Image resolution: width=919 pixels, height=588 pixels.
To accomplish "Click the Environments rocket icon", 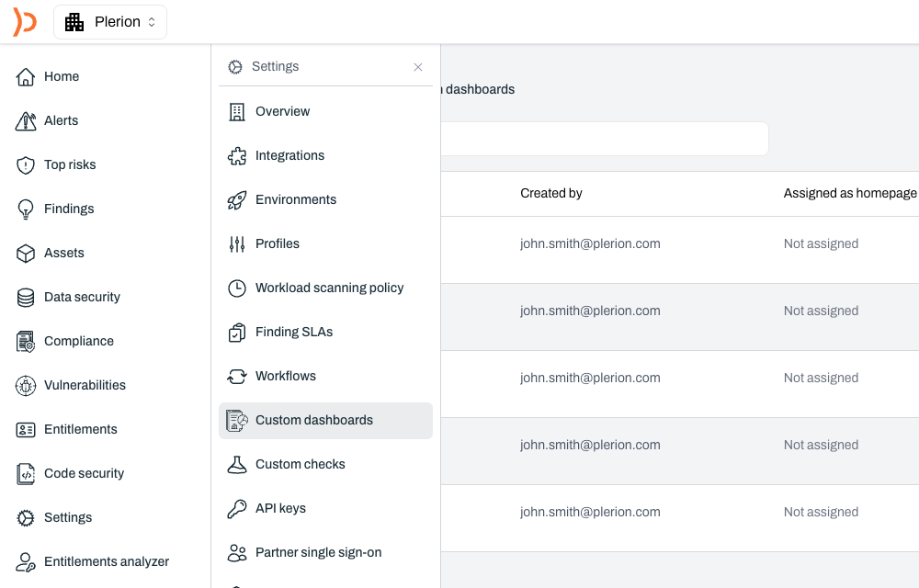I will tap(237, 200).
